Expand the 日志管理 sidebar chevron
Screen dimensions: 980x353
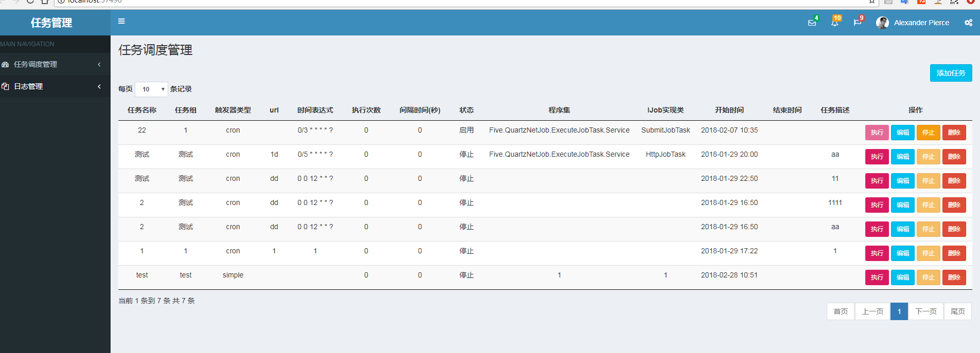(x=99, y=86)
